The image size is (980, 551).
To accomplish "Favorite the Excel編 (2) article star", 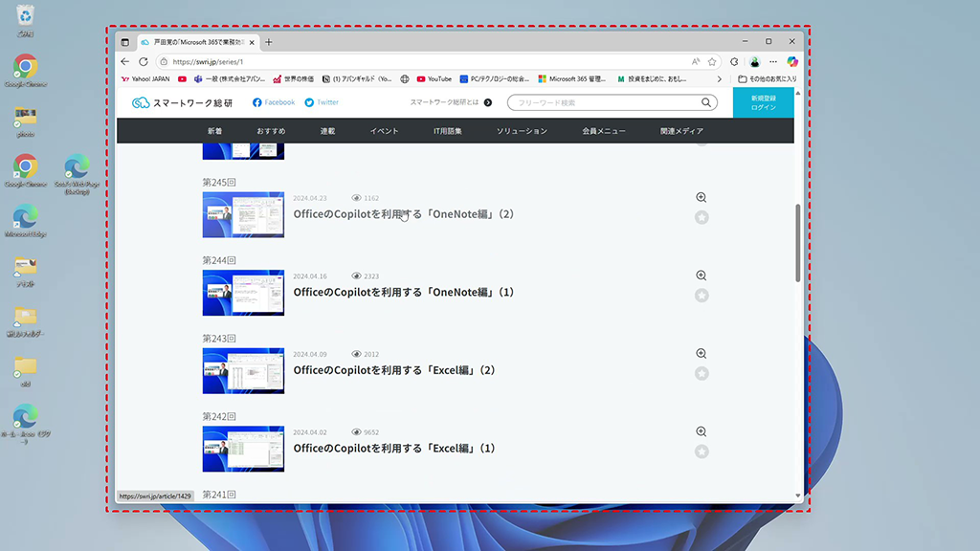I will coord(702,374).
